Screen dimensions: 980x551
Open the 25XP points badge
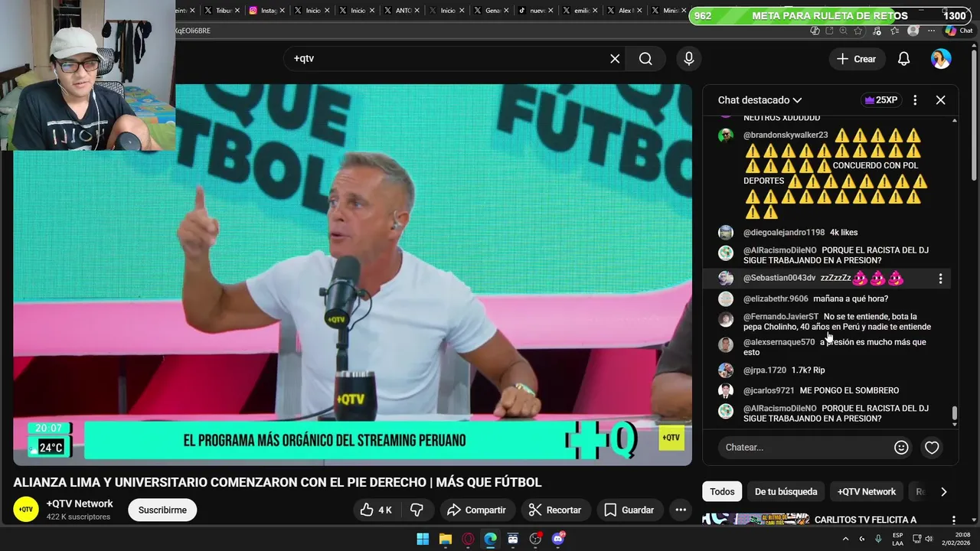(880, 100)
